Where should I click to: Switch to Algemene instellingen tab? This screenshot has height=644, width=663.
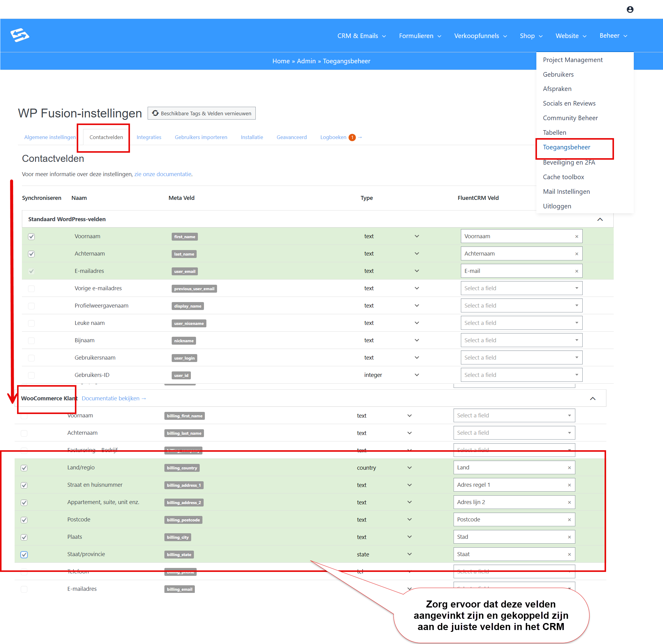click(x=50, y=137)
